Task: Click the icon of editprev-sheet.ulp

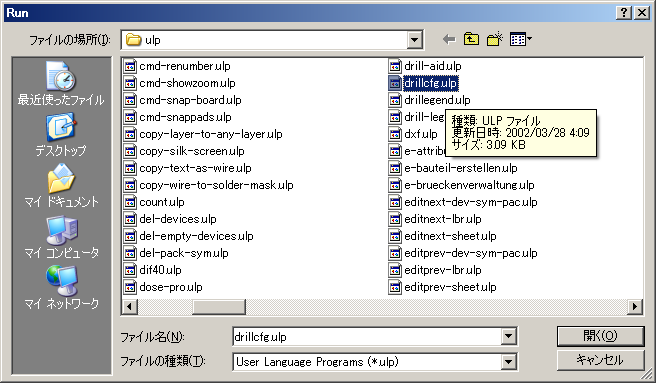Action: point(395,288)
